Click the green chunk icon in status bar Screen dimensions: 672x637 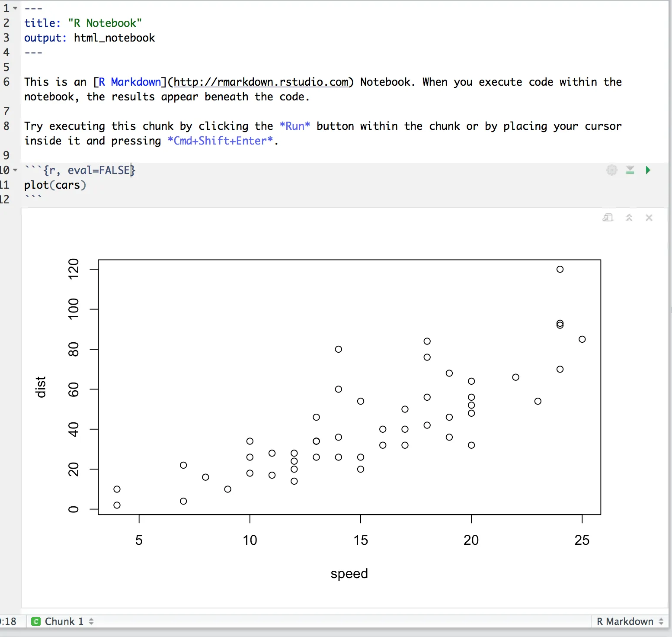click(36, 621)
